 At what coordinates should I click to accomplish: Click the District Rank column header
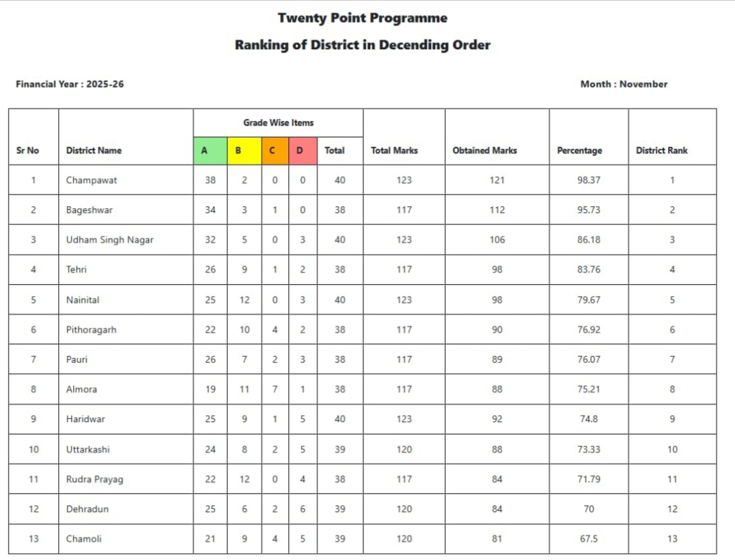click(x=661, y=150)
